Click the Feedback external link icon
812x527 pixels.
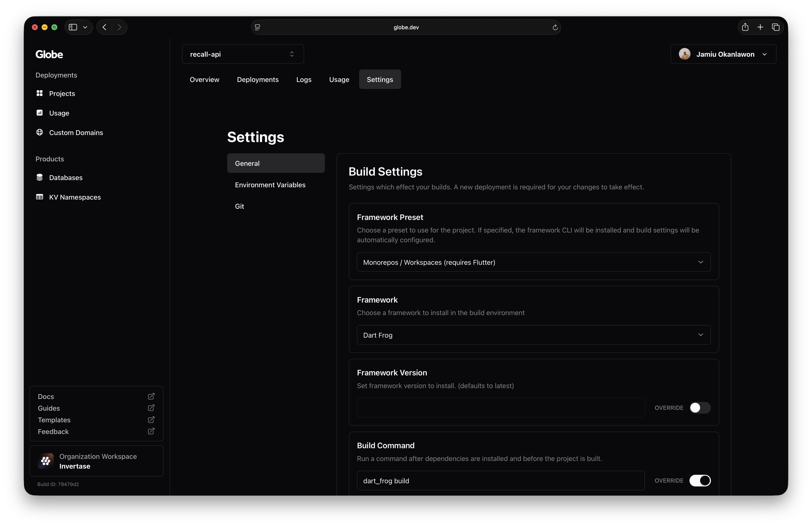[151, 431]
